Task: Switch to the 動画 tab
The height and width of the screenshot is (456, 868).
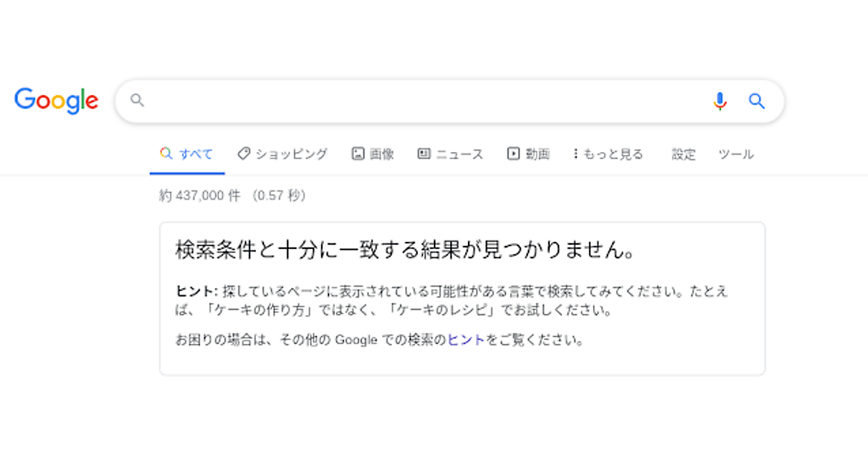Action: [537, 154]
